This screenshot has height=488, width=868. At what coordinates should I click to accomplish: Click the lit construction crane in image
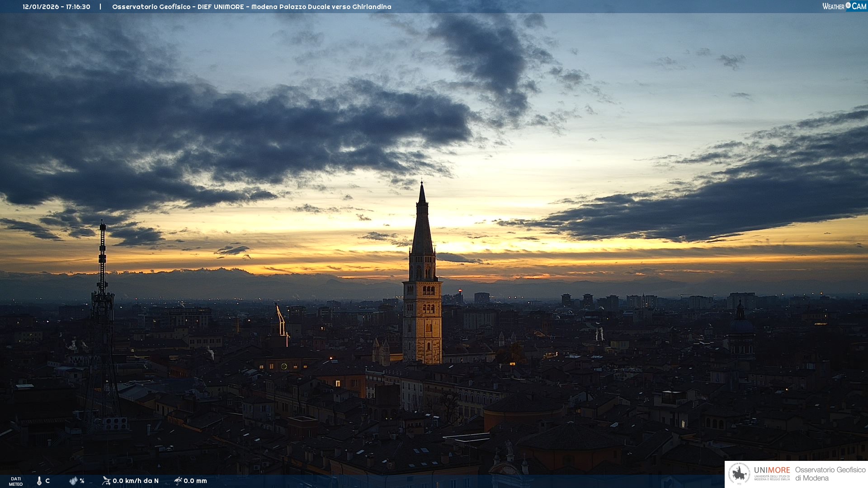tap(282, 322)
